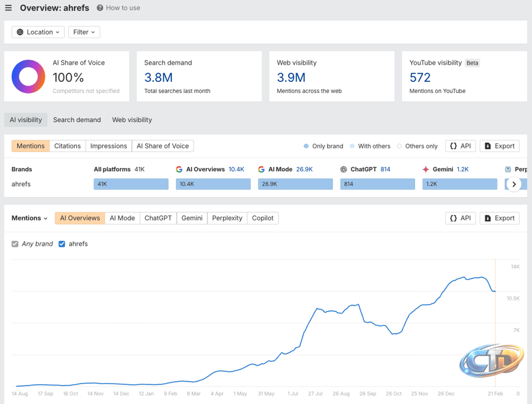
Task: Click AI Mode 26.9K count link
Action: pyautogui.click(x=304, y=169)
